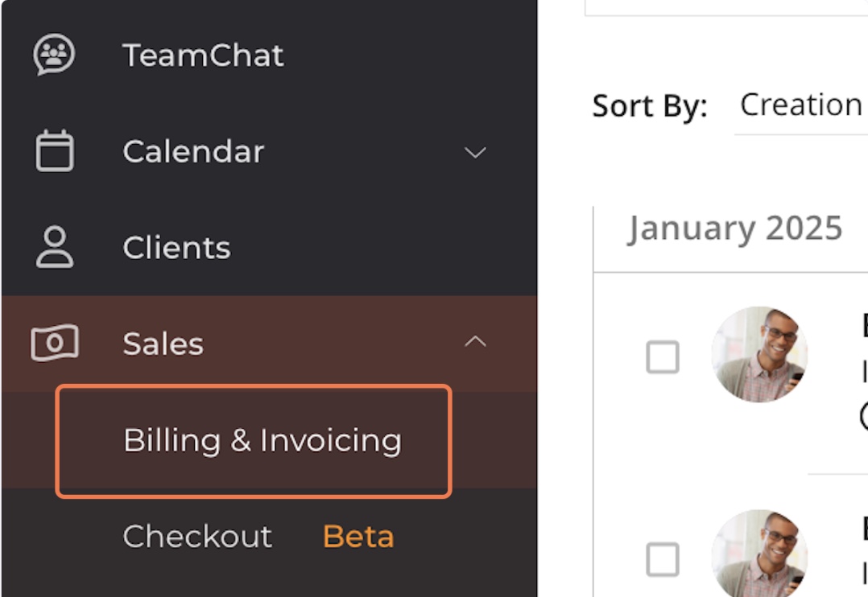868x597 pixels.
Task: Expand the Calendar submenu chevron
Action: (x=475, y=152)
